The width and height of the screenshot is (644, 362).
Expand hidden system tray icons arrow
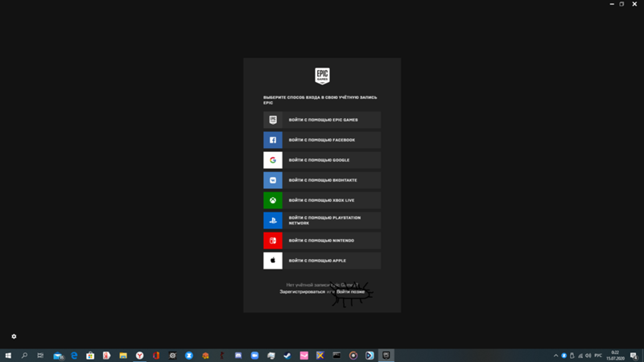[555, 355]
